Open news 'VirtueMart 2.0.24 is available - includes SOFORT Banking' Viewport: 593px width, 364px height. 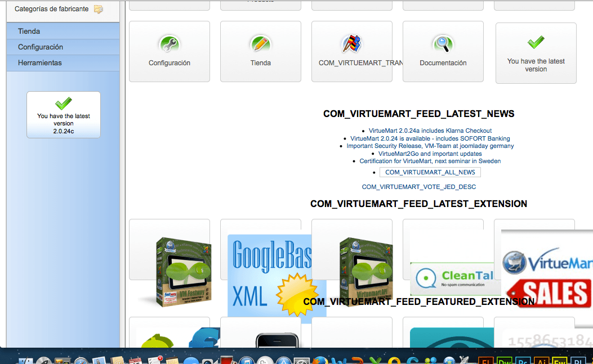click(x=430, y=139)
